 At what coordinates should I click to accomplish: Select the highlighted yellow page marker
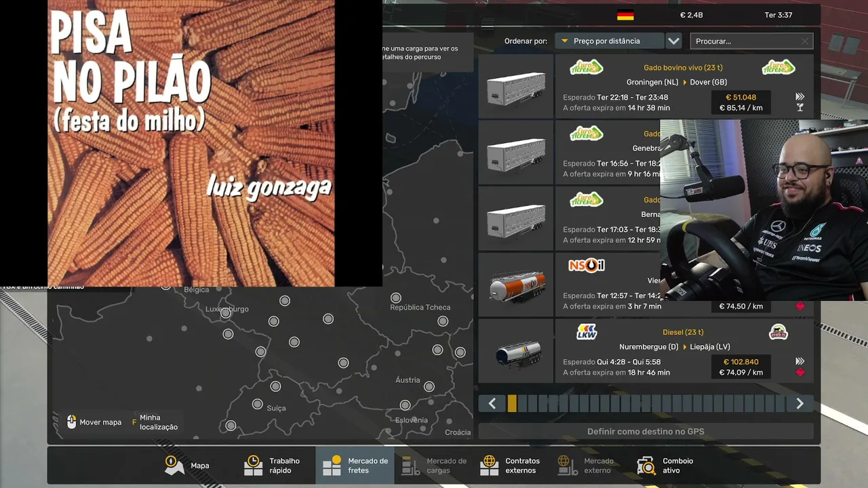tap(512, 404)
